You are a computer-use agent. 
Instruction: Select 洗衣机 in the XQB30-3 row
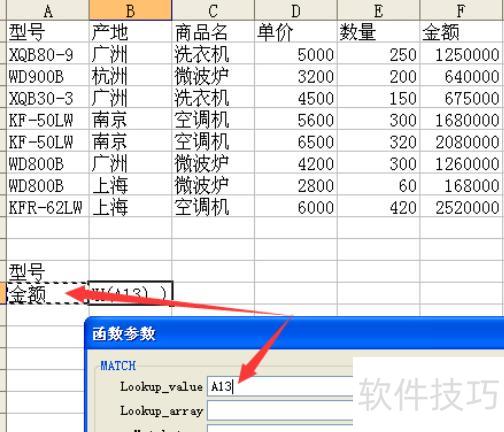[213, 97]
